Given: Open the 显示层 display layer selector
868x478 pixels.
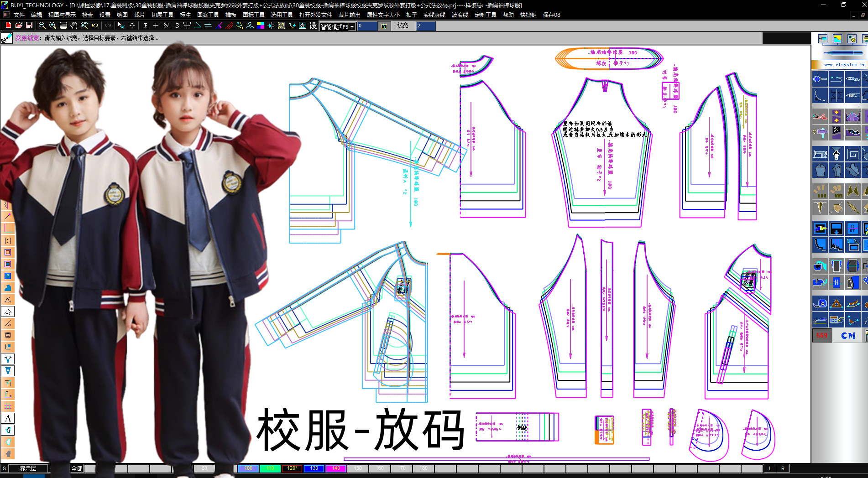Looking at the screenshot, I should click(27, 468).
